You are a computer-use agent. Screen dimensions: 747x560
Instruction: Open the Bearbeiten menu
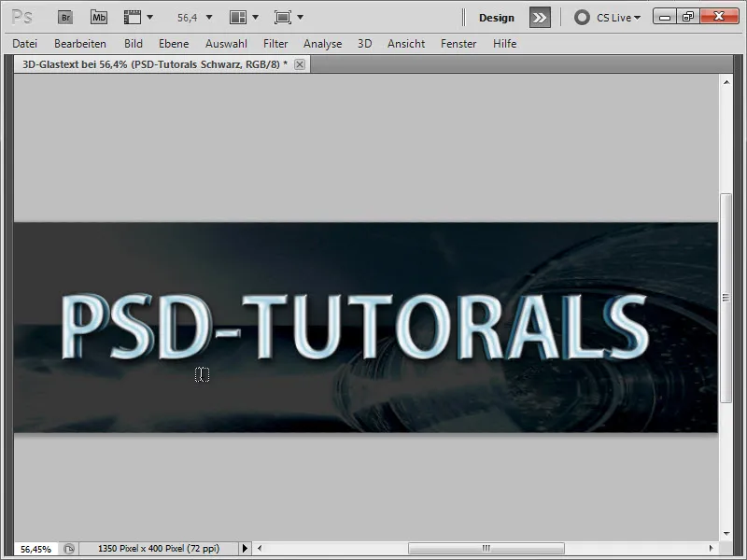80,44
